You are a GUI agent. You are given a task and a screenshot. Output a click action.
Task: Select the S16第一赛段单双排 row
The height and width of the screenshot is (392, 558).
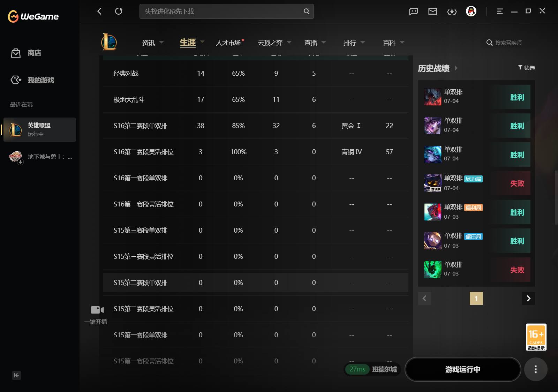tap(256, 178)
